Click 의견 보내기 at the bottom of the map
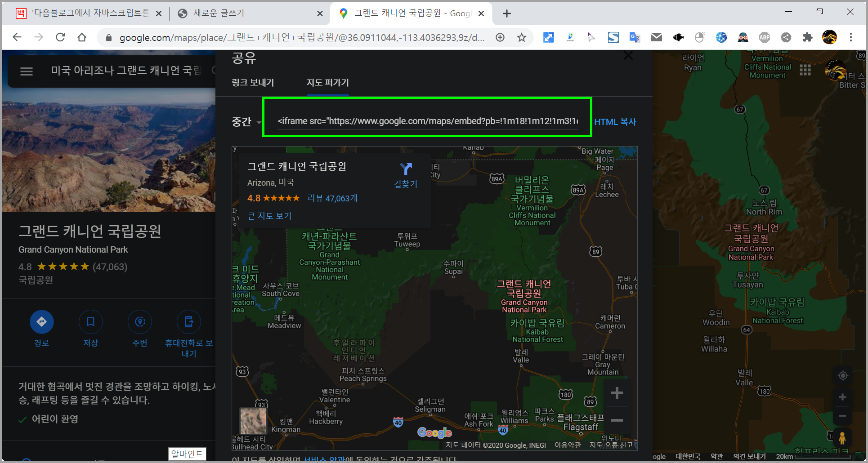868x463 pixels. tap(749, 457)
